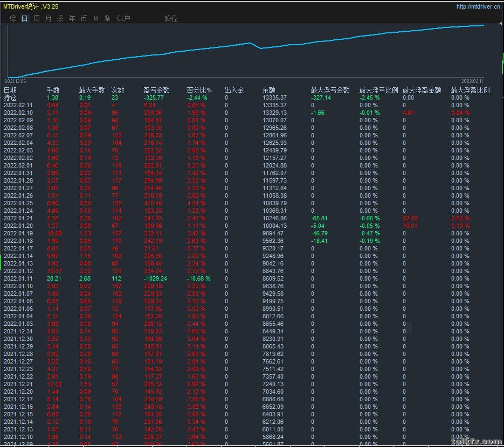504x447 pixels.
Task: Click the 332.11 profit cell
Action: tap(153, 233)
